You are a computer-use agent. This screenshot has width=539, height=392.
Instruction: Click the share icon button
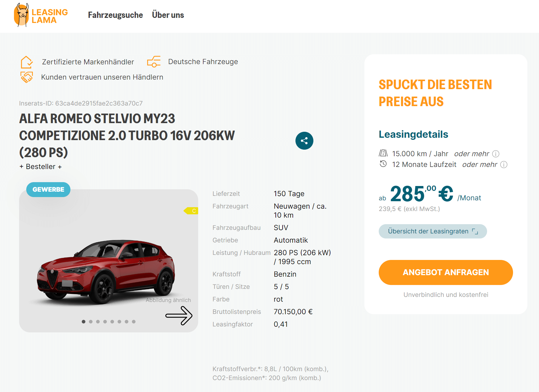tap(304, 141)
